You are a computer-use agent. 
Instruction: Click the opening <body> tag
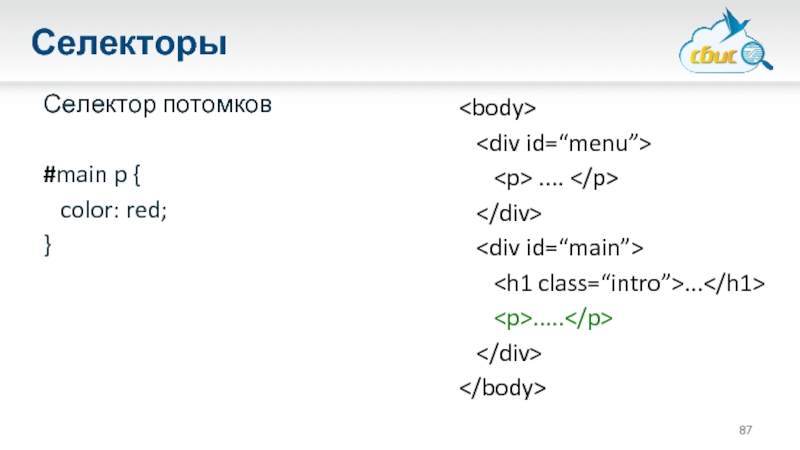[499, 108]
